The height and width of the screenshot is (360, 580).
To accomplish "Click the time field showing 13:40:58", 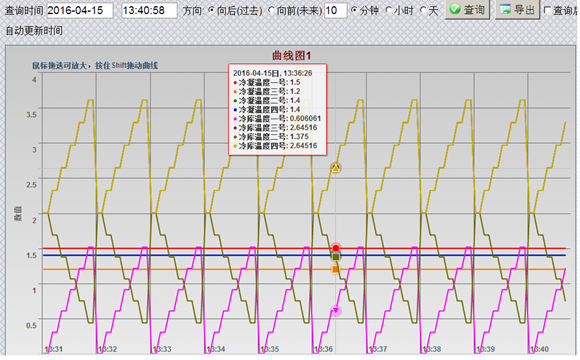I will 149,10.
